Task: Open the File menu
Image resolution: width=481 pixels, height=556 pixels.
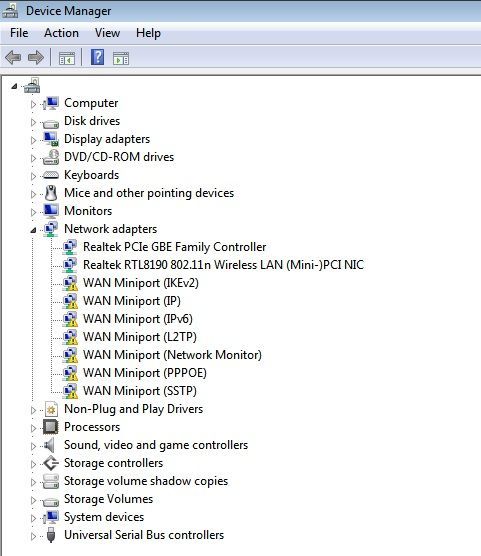Action: [x=19, y=33]
